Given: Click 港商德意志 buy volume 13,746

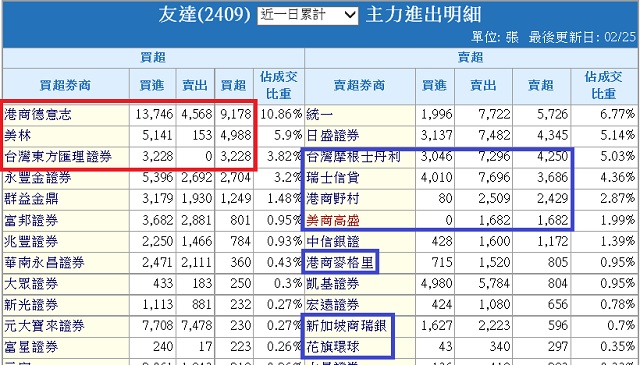Looking at the screenshot, I should 154,114.
